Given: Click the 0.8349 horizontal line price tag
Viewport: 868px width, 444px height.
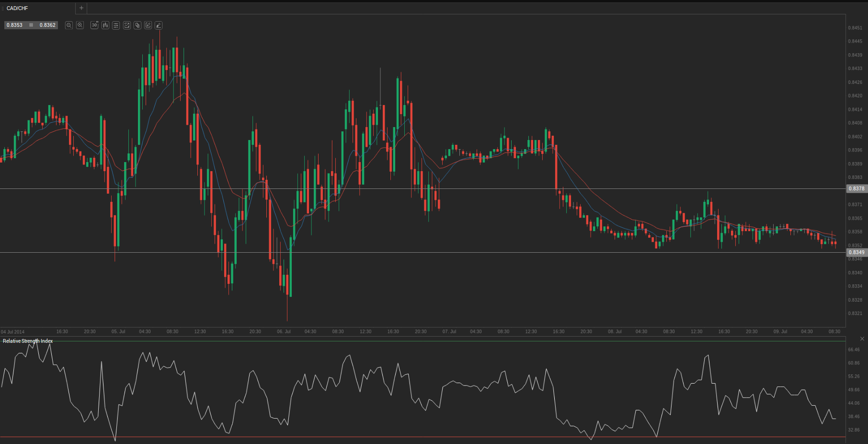Looking at the screenshot, I should [857, 252].
